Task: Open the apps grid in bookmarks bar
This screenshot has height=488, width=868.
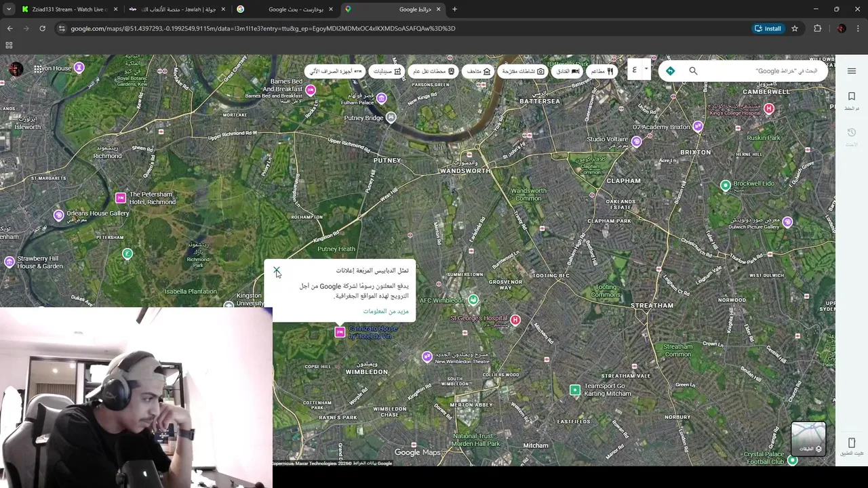Action: 9,45
